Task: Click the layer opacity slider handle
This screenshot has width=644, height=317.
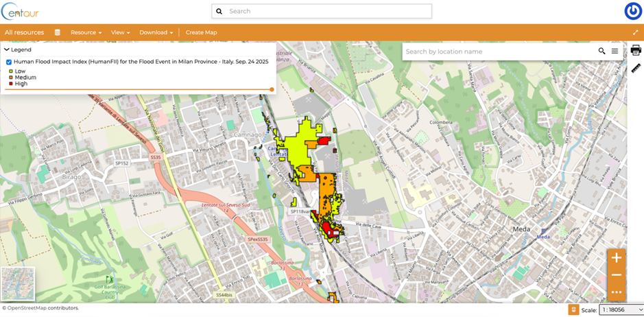Action: 272,89
